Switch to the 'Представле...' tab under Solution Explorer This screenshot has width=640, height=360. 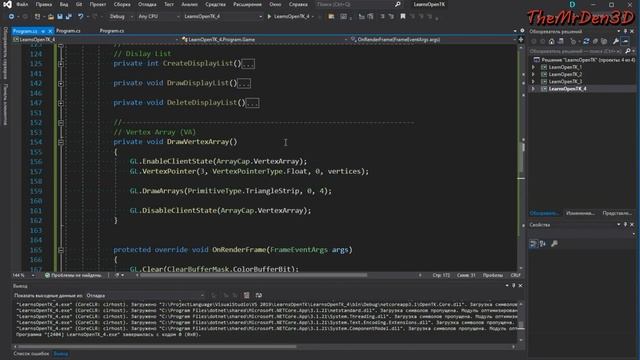click(617, 213)
